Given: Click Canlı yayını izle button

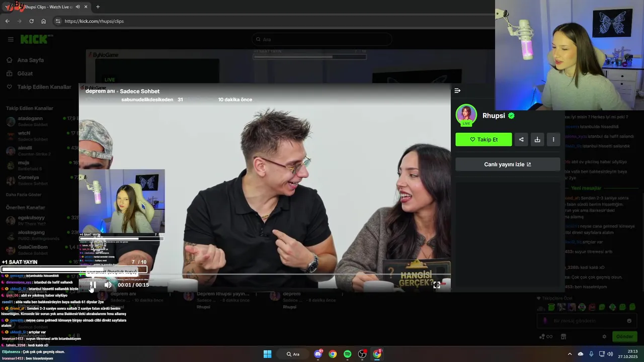Looking at the screenshot, I should 508,164.
